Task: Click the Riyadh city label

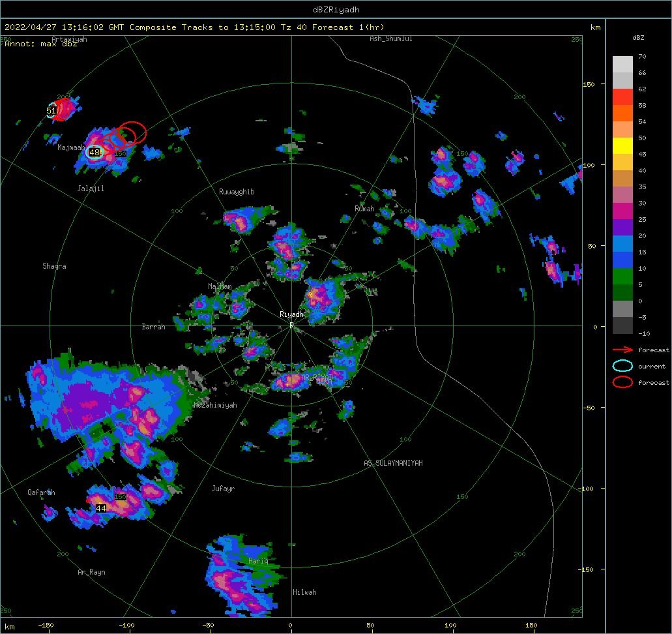Action: [291, 314]
